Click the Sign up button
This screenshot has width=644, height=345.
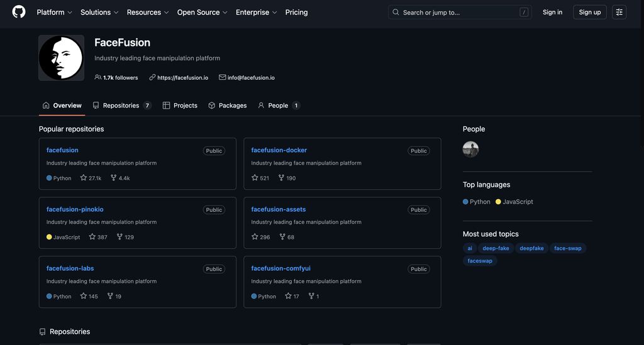pos(590,13)
